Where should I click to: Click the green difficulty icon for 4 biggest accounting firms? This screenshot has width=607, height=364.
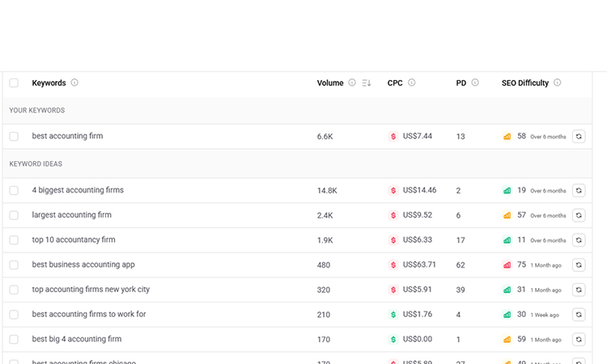tap(507, 190)
